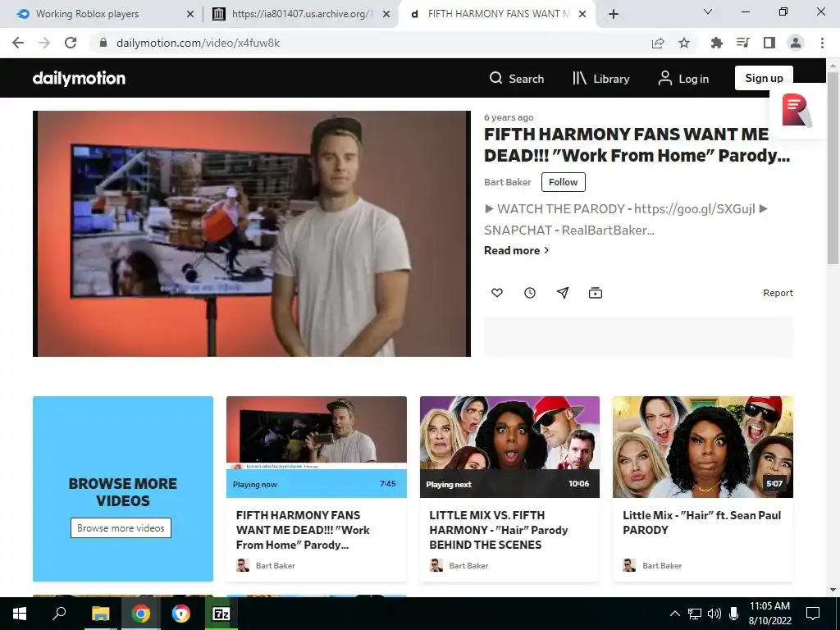
Task: Click Bart Baker avatar under Playing next card
Action: tap(436, 565)
